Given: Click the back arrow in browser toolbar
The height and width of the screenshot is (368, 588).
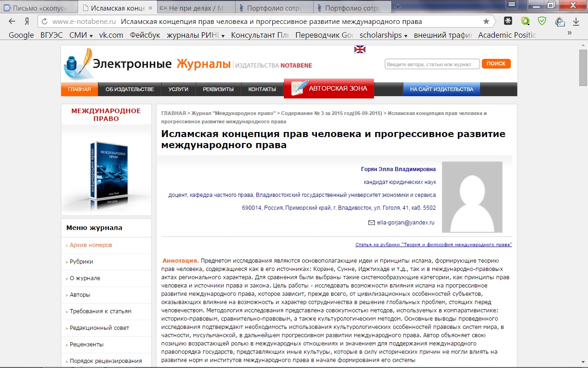Looking at the screenshot, I should pyautogui.click(x=12, y=22).
